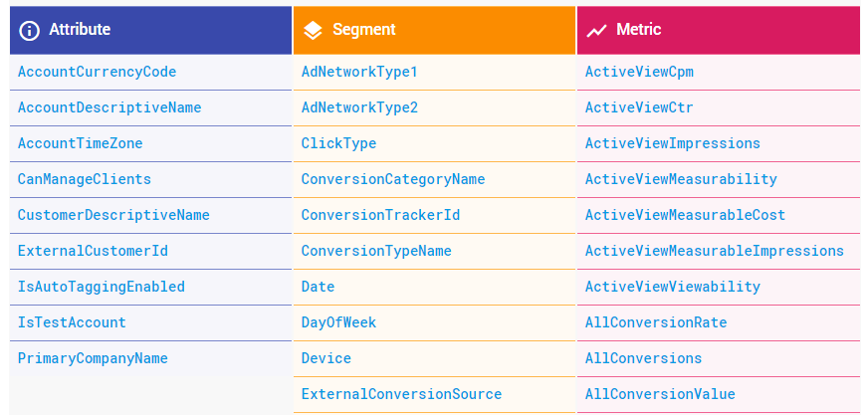Image resolution: width=868 pixels, height=415 pixels.
Task: Open the ClickType segment link
Action: 338,143
